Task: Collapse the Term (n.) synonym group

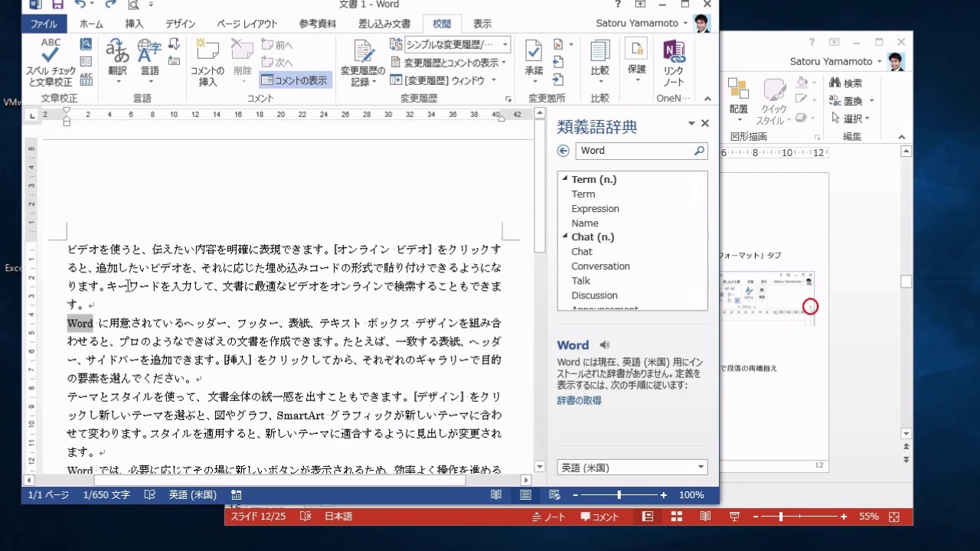Action: pos(565,179)
